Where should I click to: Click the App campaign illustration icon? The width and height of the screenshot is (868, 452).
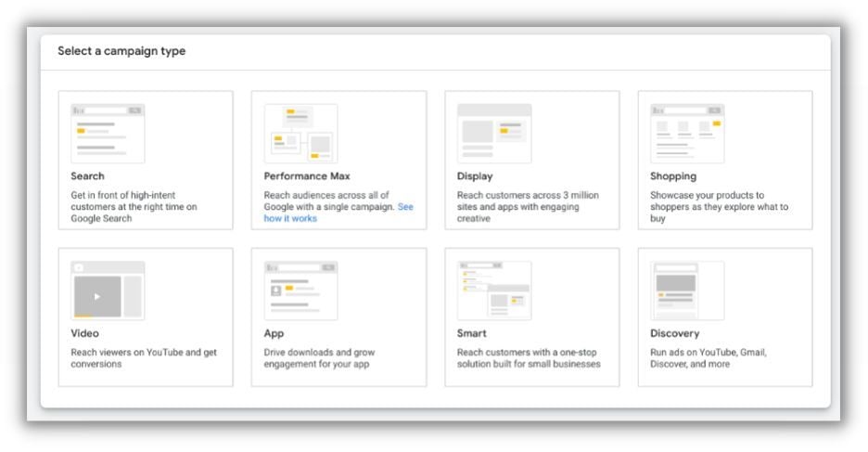pyautogui.click(x=301, y=291)
